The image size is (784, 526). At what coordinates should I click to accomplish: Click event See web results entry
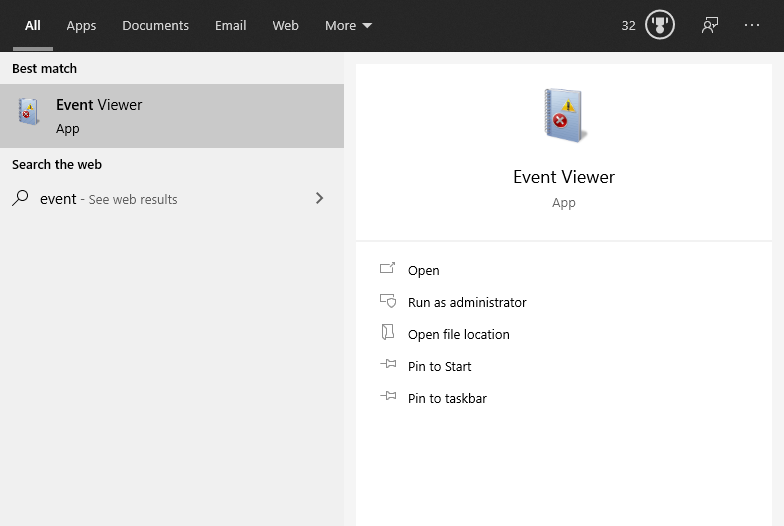(x=172, y=198)
